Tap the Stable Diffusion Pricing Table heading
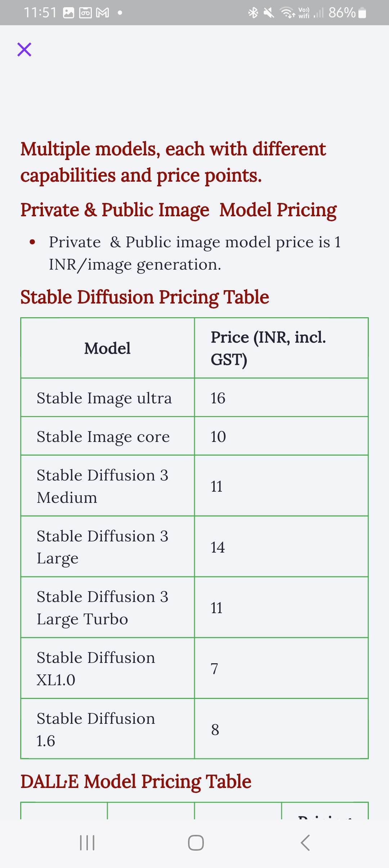 (144, 297)
